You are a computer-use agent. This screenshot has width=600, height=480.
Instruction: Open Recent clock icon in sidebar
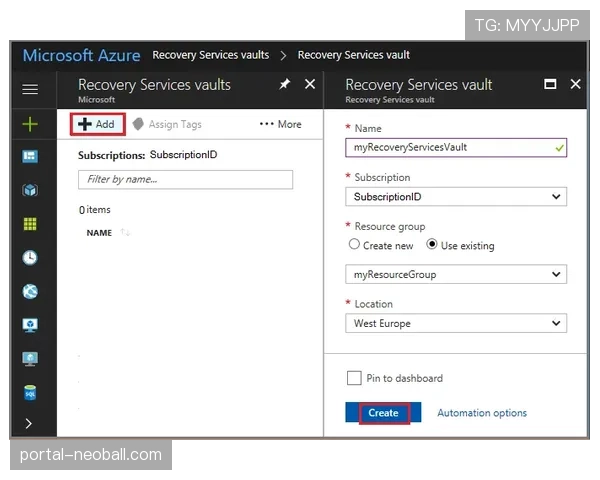pos(30,257)
